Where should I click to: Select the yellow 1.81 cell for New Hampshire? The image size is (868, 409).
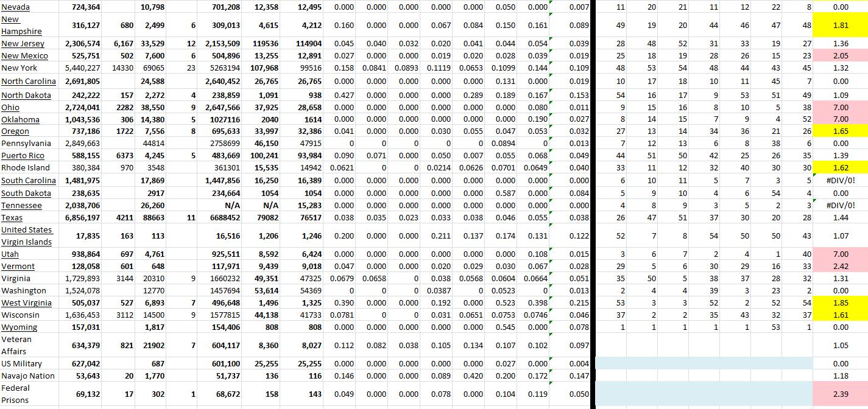(840, 26)
